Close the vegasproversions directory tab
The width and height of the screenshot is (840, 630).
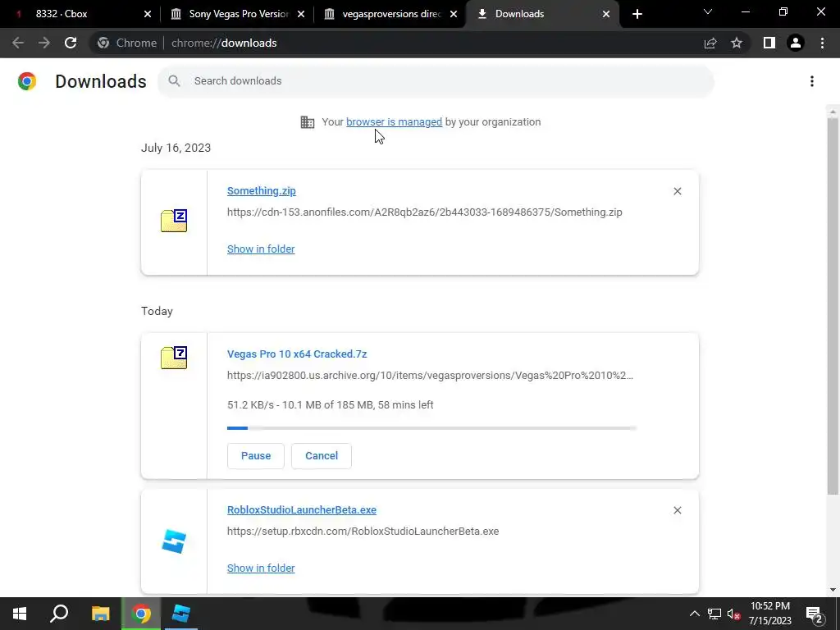click(x=453, y=14)
